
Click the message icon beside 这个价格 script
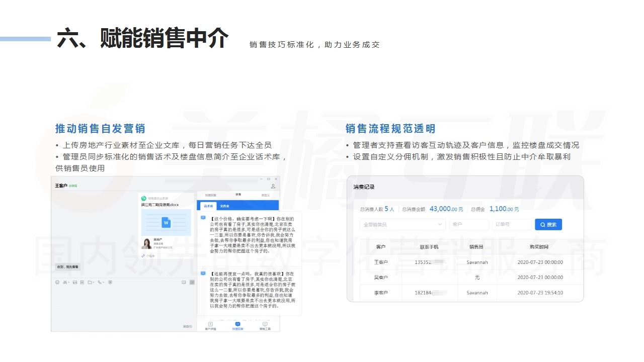point(203,218)
